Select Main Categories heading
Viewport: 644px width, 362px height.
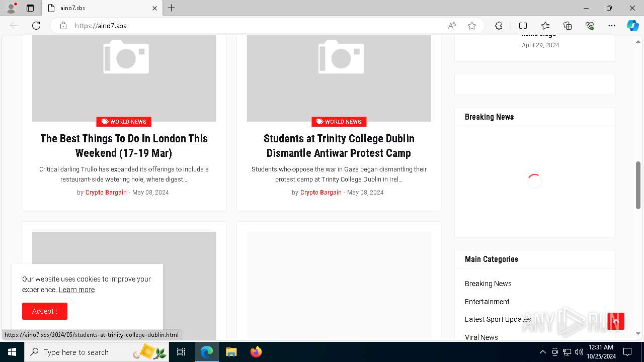[x=492, y=259]
